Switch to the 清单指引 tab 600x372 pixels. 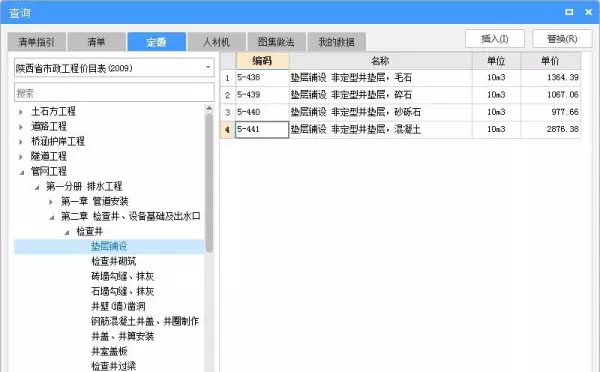point(37,42)
